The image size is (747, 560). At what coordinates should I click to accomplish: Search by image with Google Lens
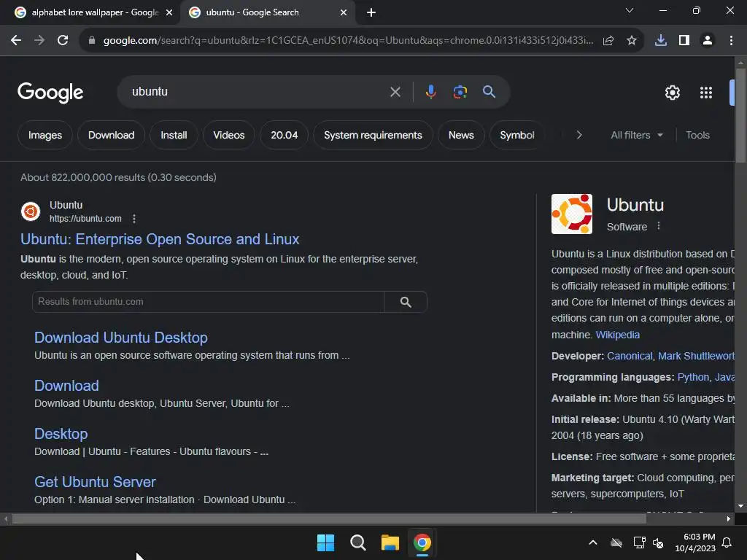tap(460, 91)
